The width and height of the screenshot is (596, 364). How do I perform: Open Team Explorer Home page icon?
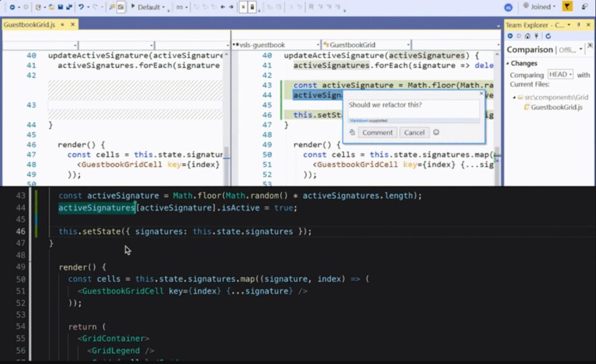(527, 36)
